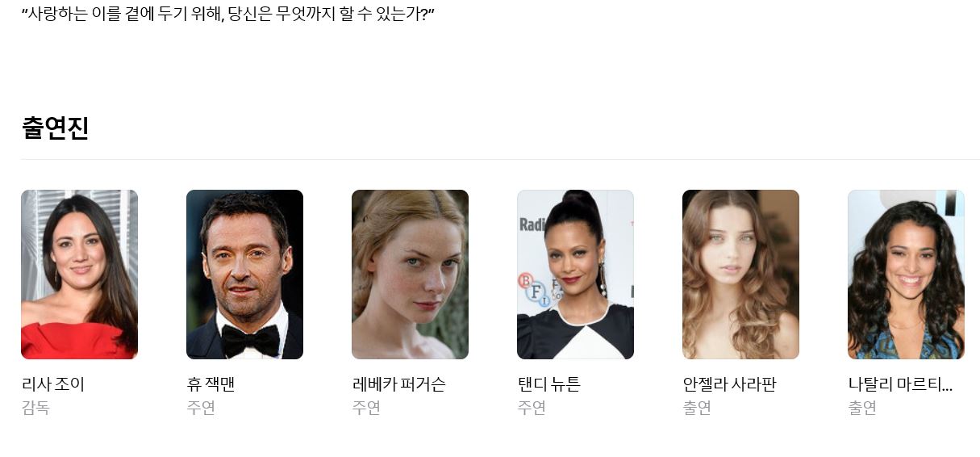Select the 레베카 퍼거슨 name text
The width and height of the screenshot is (980, 457).
(399, 384)
